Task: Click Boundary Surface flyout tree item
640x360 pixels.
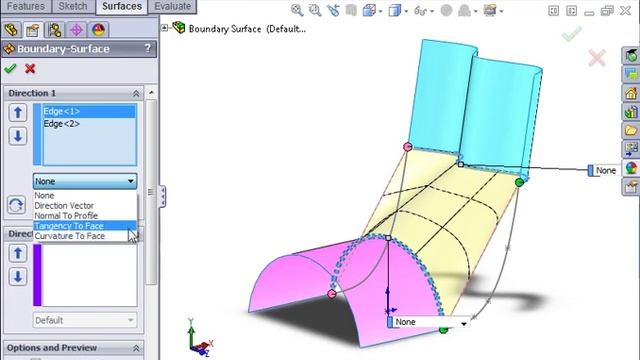Action: pos(247,29)
